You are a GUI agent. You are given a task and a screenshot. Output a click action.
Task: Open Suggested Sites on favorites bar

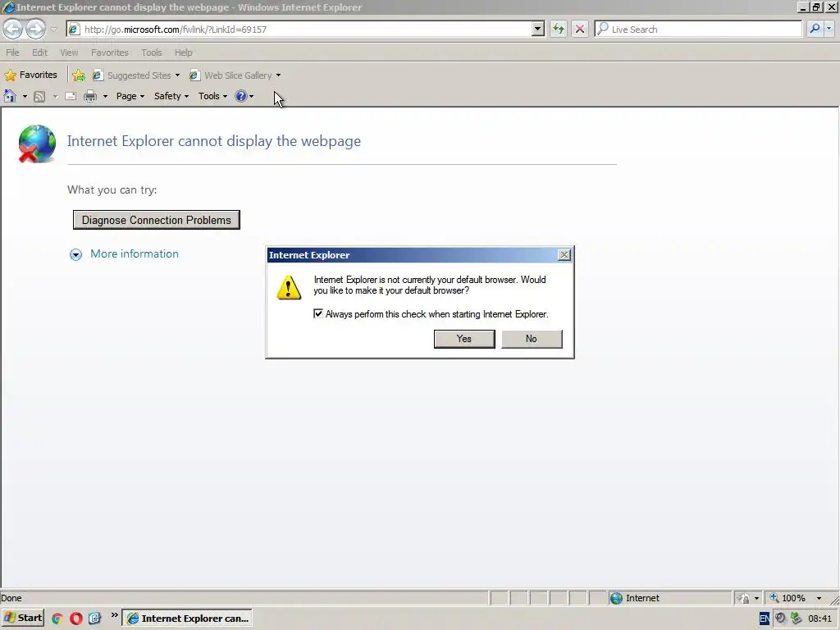coord(137,75)
